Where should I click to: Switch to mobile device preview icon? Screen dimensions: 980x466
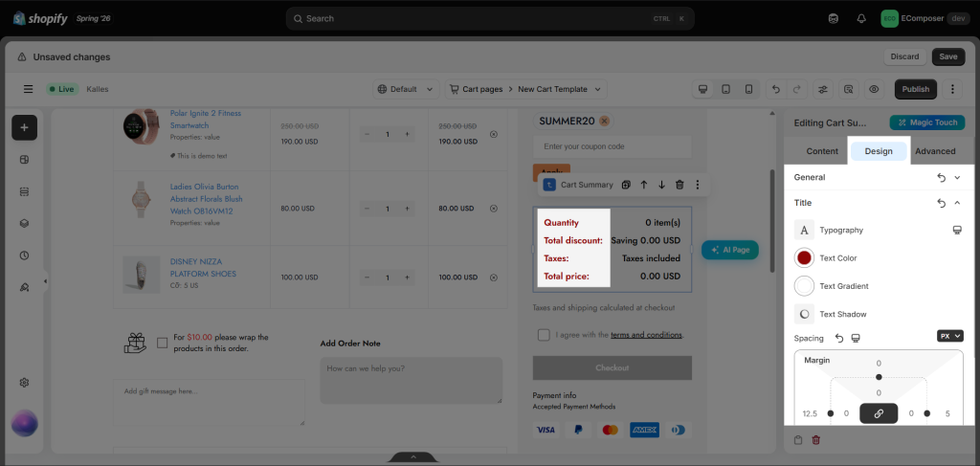point(748,89)
